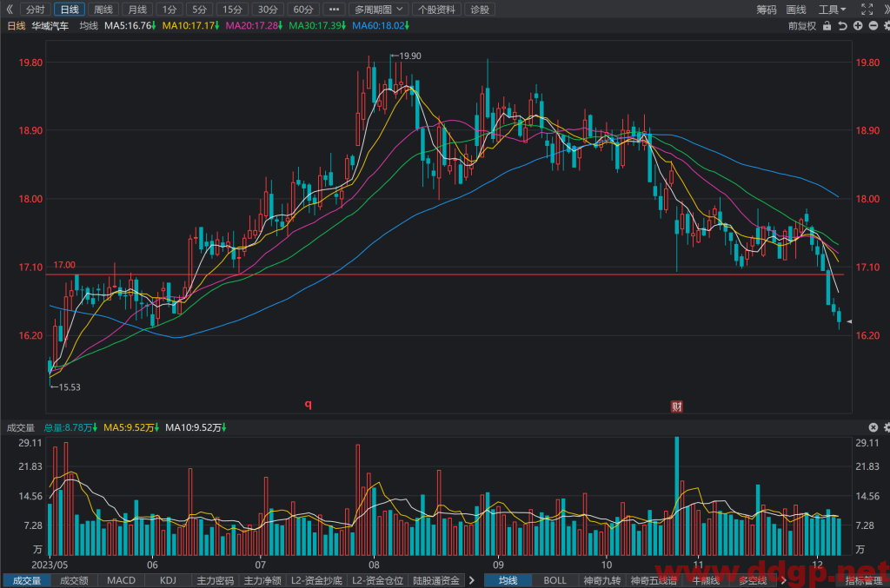
Task: Select BOLL main overlay tab
Action: 555,580
